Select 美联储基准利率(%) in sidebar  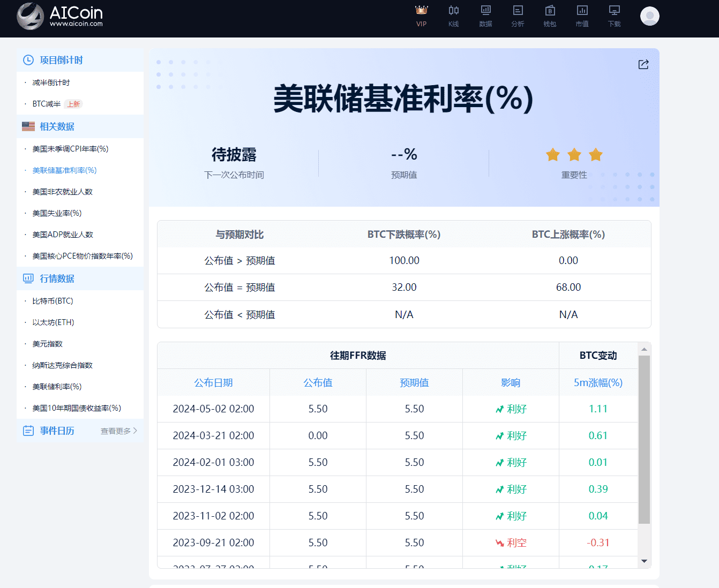64,170
